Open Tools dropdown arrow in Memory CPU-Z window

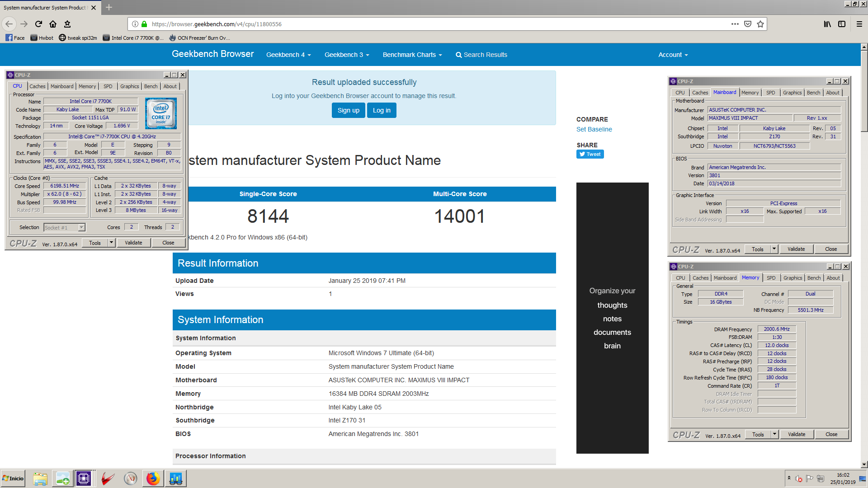click(774, 434)
